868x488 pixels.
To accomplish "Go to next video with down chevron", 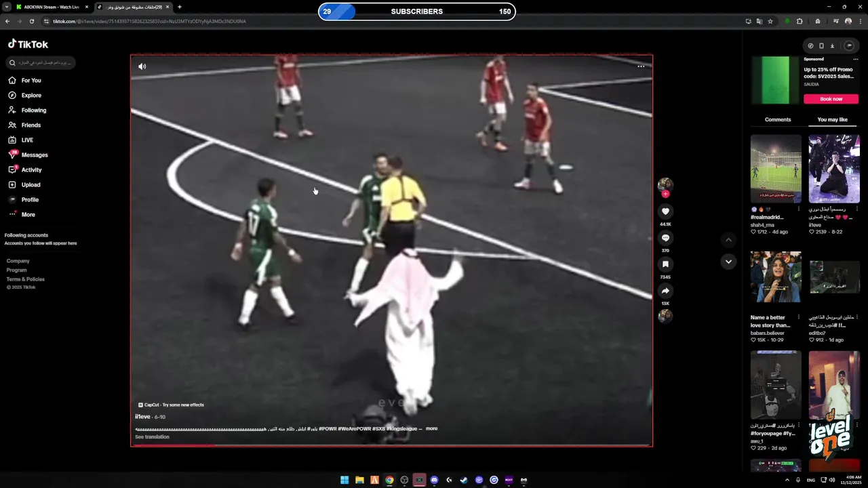I will pyautogui.click(x=728, y=262).
